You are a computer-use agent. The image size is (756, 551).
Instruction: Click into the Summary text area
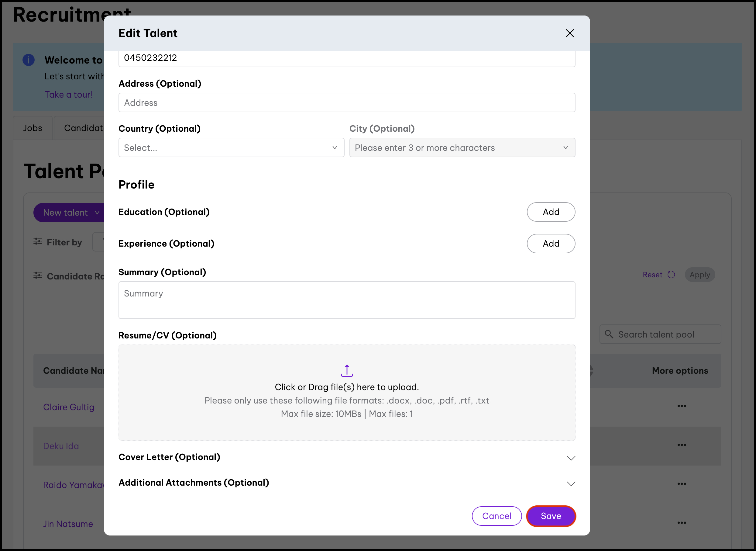(347, 300)
